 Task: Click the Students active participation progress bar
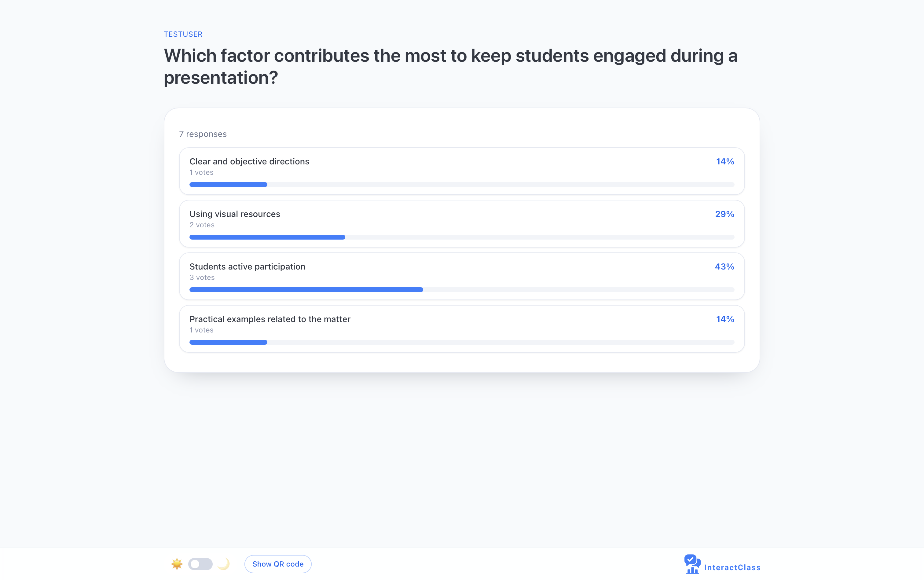pyautogui.click(x=461, y=290)
